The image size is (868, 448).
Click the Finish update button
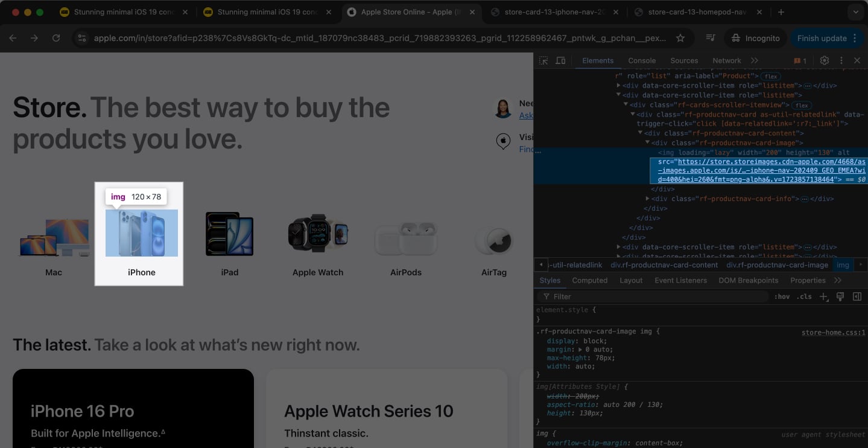(826, 38)
